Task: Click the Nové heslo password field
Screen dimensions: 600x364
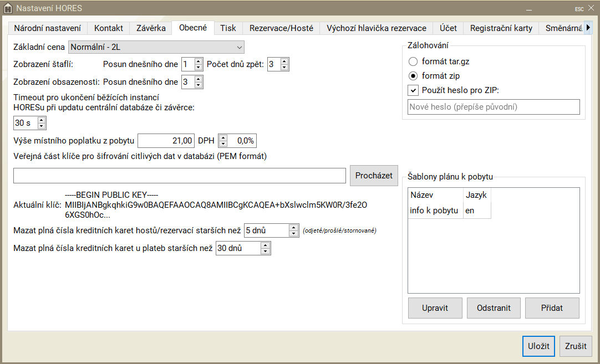Action: click(x=493, y=107)
